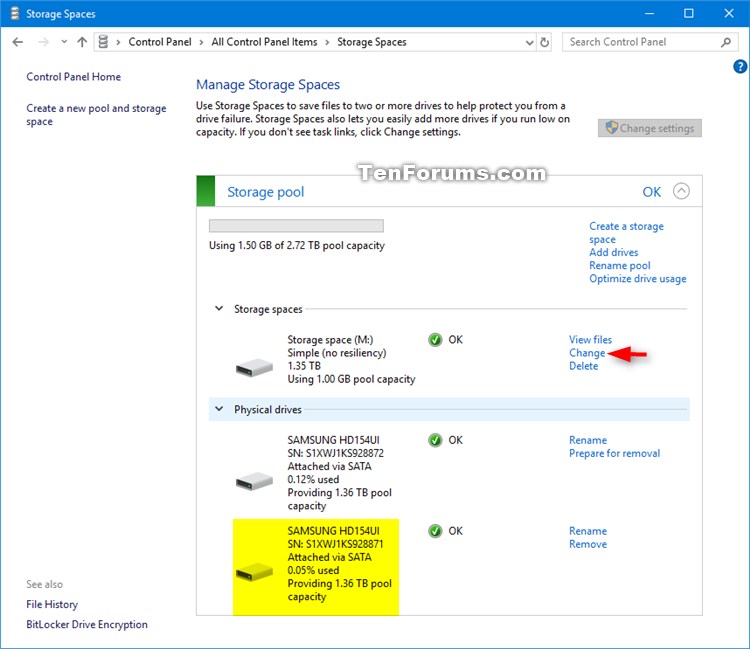Click drive icon for serial S1XWJ1KS928872
Image resolution: width=750 pixels, height=649 pixels.
click(x=254, y=481)
